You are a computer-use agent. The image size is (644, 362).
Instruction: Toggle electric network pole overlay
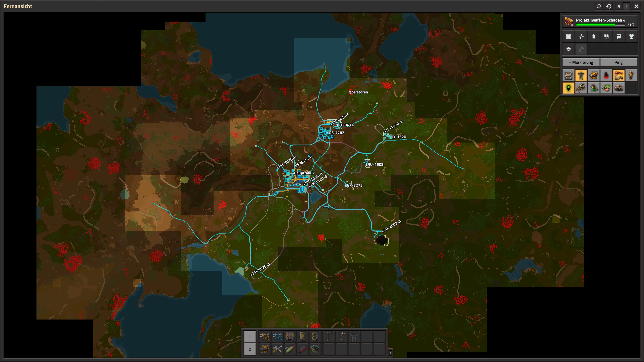(581, 75)
